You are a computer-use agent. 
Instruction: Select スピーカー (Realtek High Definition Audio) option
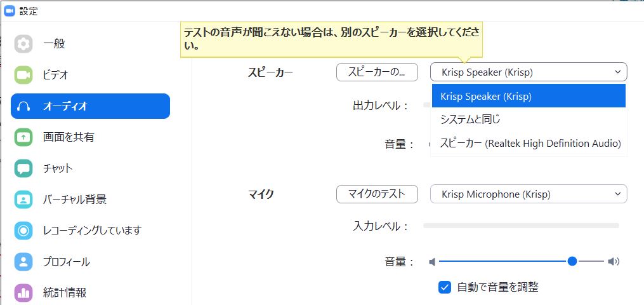click(529, 144)
